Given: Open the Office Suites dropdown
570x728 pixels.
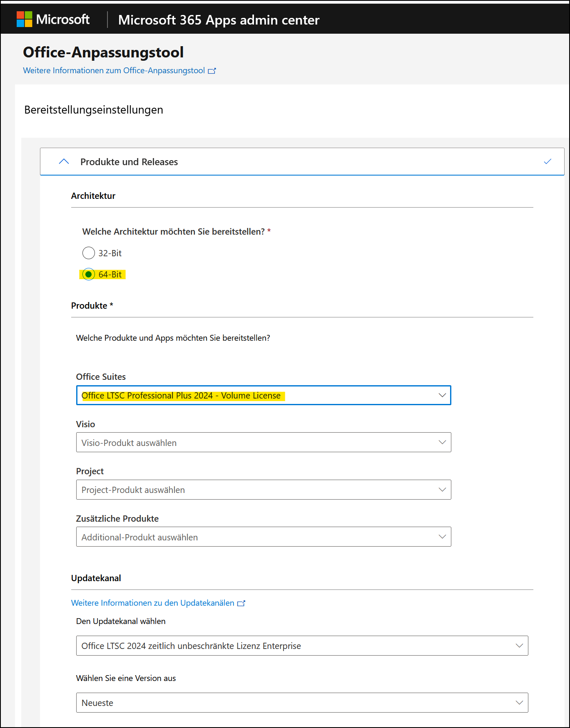Looking at the screenshot, I should pos(264,396).
